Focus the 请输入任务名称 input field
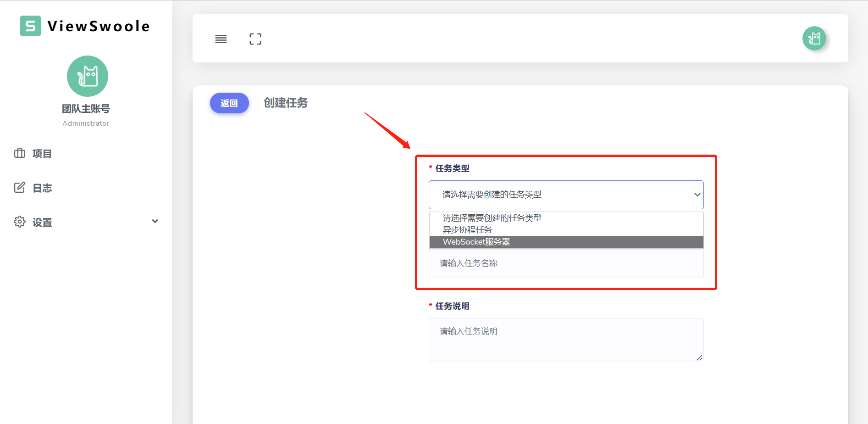 point(566,263)
